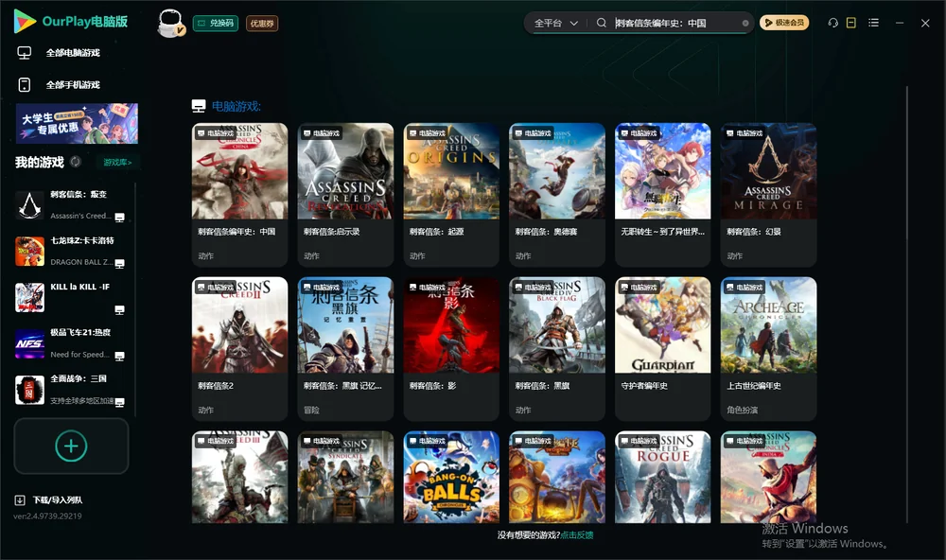This screenshot has width=946, height=560.
Task: Open the 刺客信条:启示录 game cover
Action: 345,171
